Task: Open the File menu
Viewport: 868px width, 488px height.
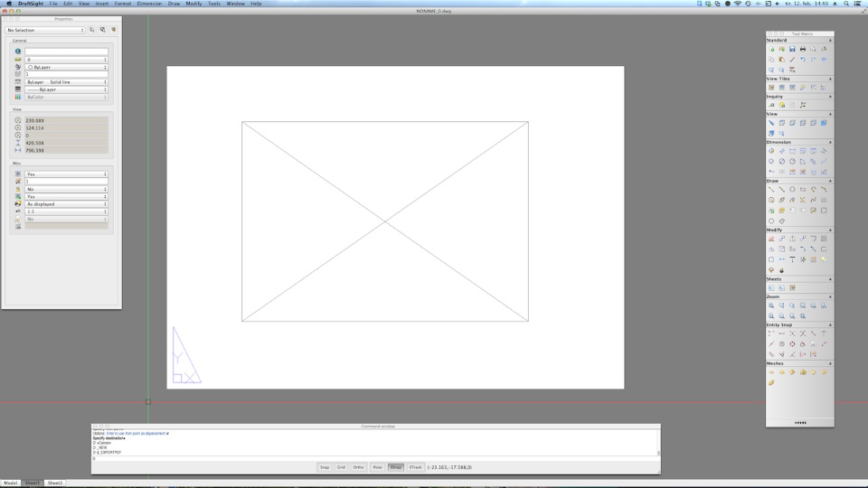Action: [53, 4]
